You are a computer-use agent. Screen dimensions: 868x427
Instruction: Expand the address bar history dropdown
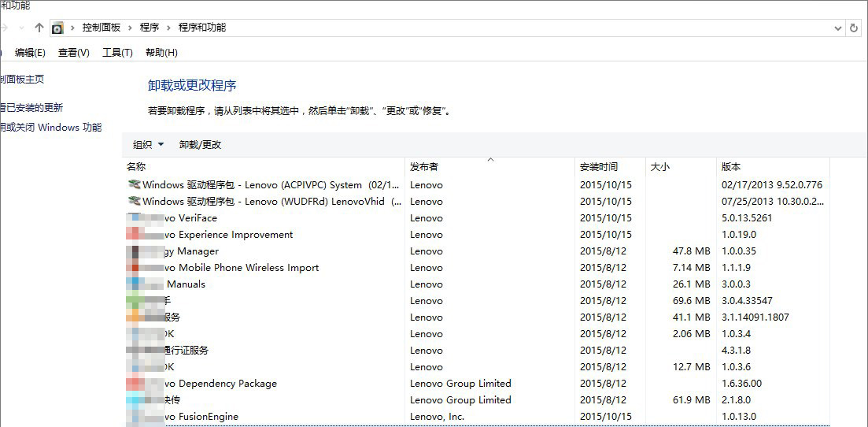(x=838, y=28)
